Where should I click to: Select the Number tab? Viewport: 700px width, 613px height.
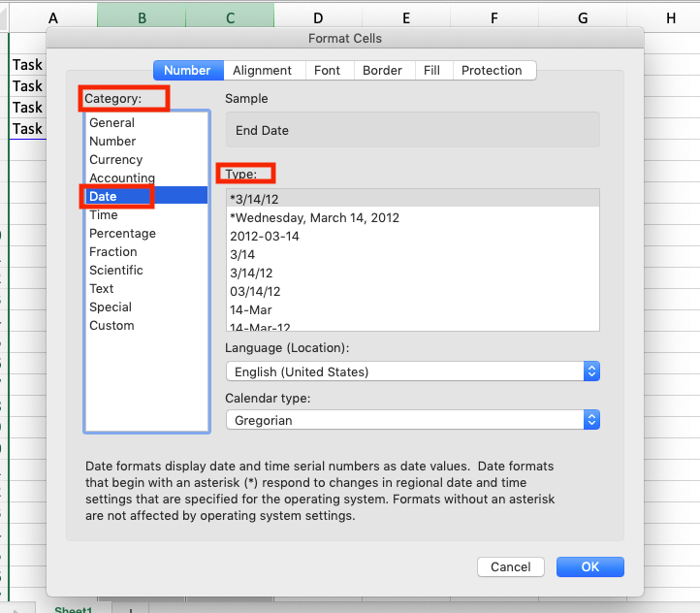click(188, 71)
